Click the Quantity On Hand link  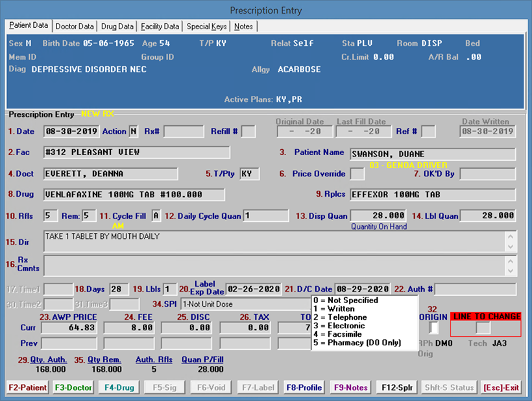click(378, 226)
